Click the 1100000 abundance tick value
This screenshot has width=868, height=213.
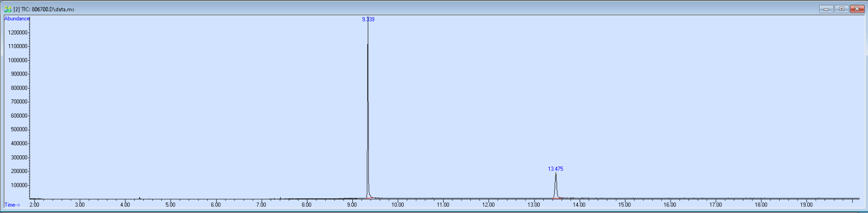coord(18,46)
